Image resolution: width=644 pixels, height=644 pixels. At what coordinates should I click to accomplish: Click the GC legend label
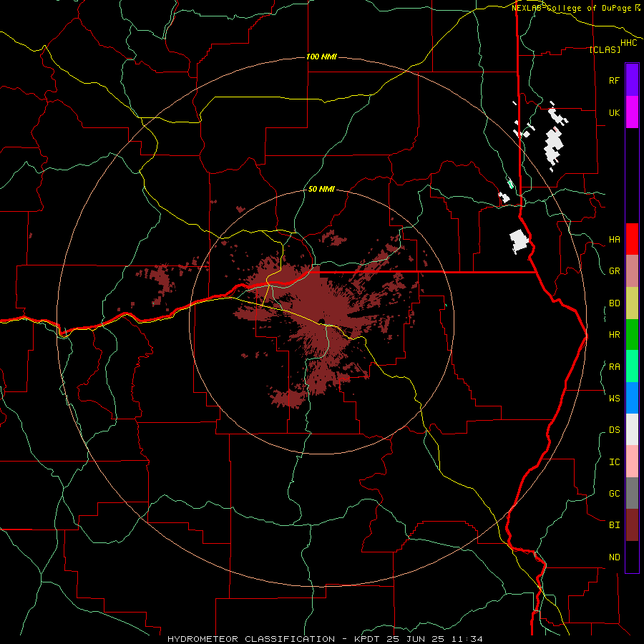coord(614,494)
